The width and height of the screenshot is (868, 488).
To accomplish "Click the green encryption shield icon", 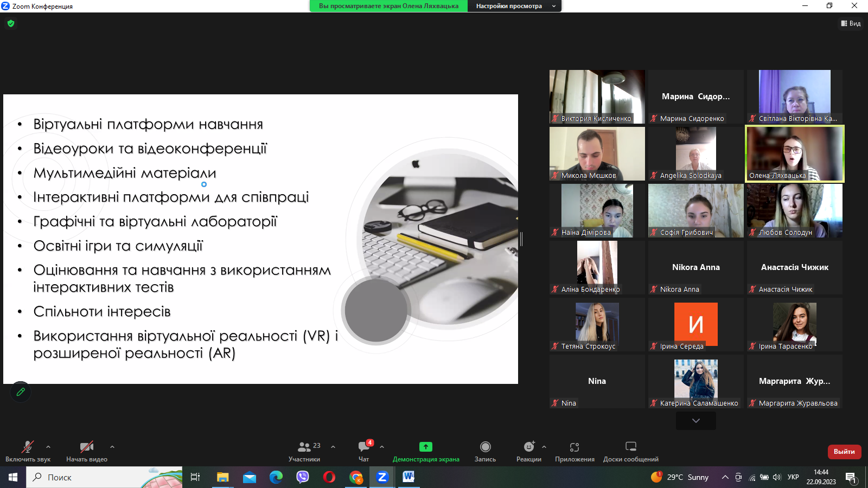I will pyautogui.click(x=11, y=23).
